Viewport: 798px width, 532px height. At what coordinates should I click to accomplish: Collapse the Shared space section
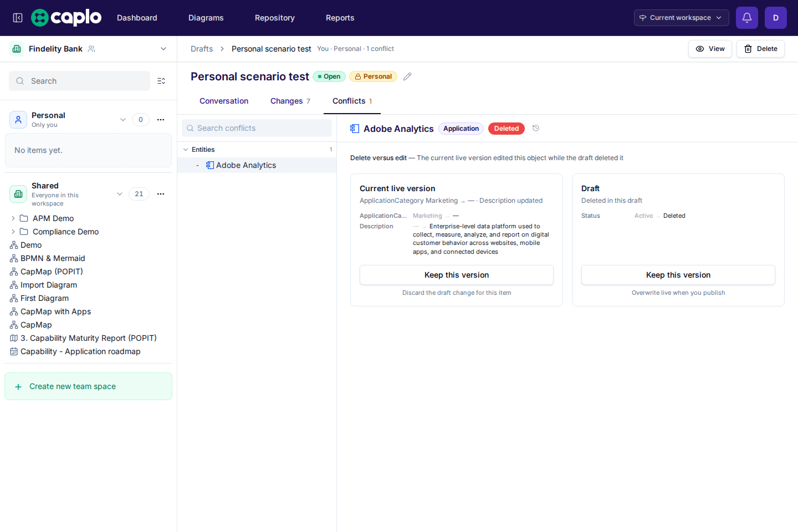120,194
